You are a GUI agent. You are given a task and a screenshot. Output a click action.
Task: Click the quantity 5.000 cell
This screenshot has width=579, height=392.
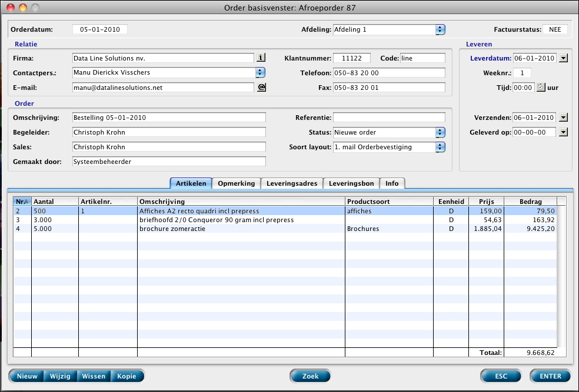click(55, 229)
